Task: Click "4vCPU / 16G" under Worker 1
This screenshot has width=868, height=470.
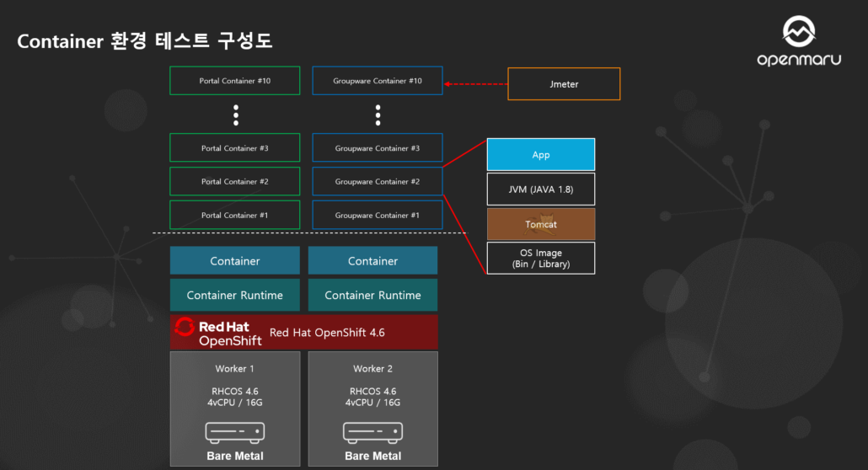Action: 235,403
